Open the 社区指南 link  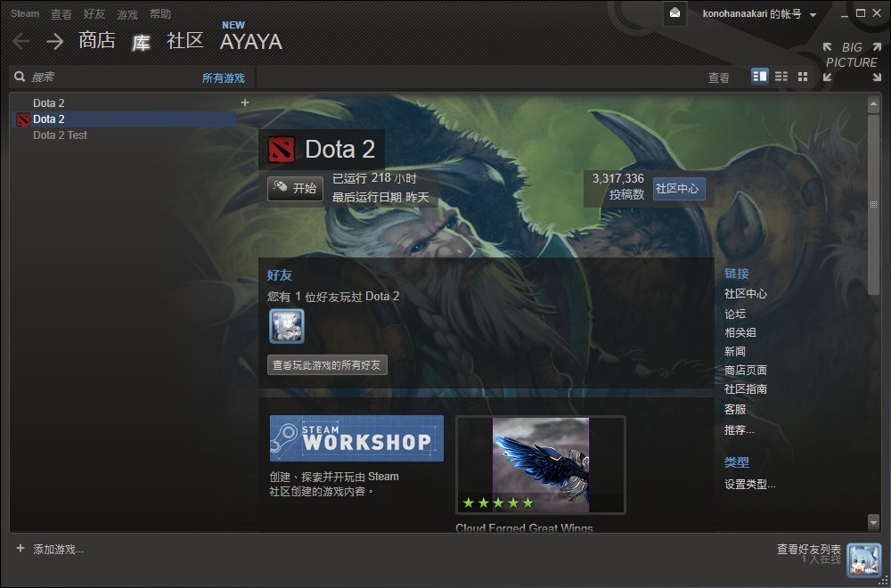[746, 388]
